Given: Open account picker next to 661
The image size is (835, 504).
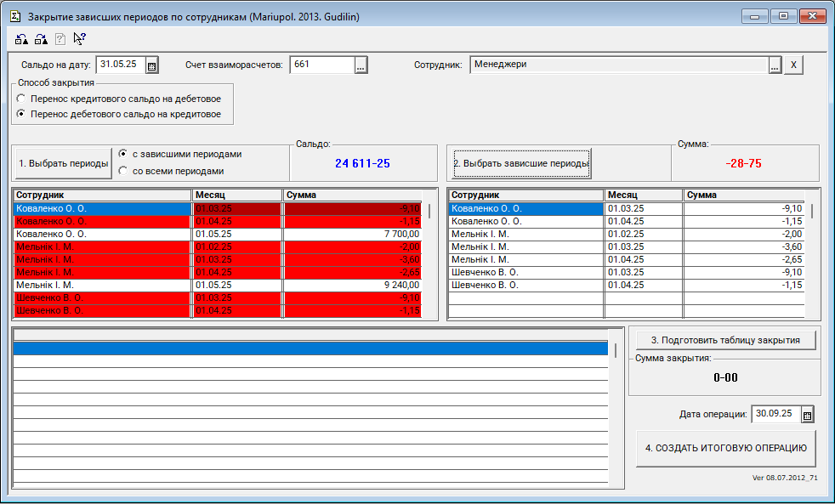Looking at the screenshot, I should [x=361, y=65].
